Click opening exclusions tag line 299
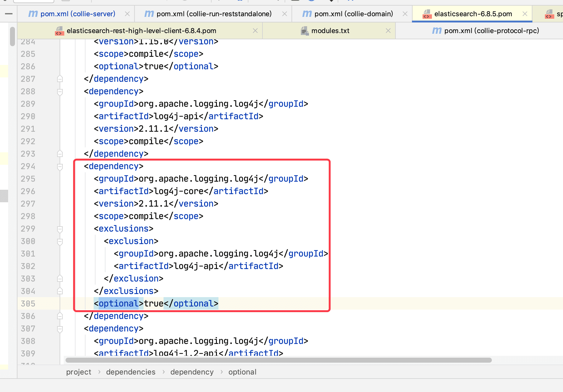This screenshot has height=392, width=563. click(124, 228)
